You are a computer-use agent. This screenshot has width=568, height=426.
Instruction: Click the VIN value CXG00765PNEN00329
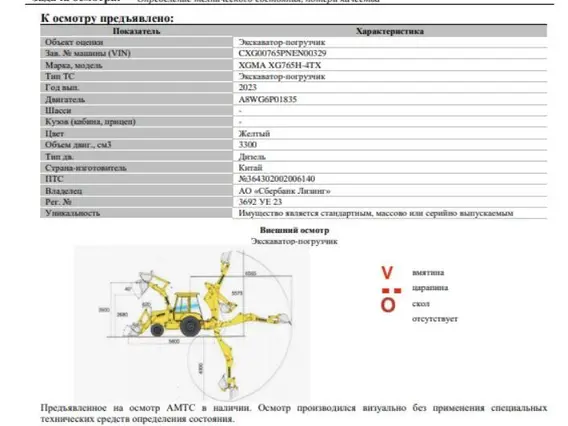pyautogui.click(x=282, y=53)
